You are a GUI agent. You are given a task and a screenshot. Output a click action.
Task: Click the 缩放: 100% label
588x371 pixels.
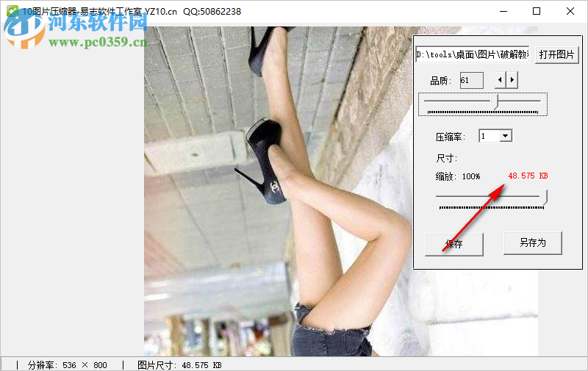pos(458,176)
